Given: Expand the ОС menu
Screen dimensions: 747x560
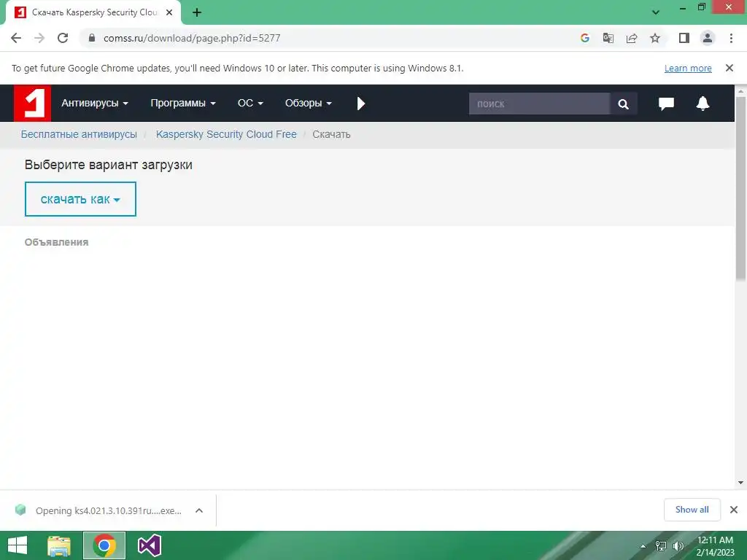Looking at the screenshot, I should pyautogui.click(x=251, y=104).
